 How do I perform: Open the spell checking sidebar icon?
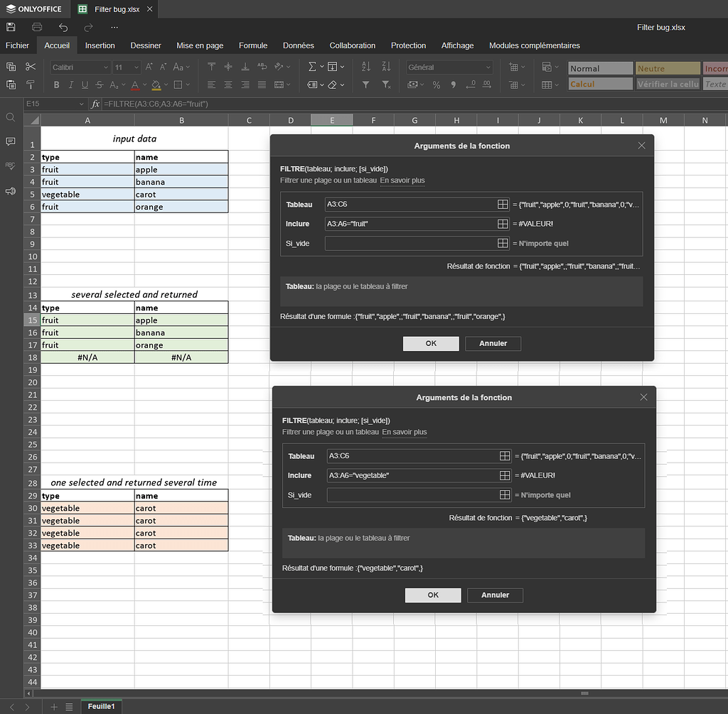pos(10,165)
